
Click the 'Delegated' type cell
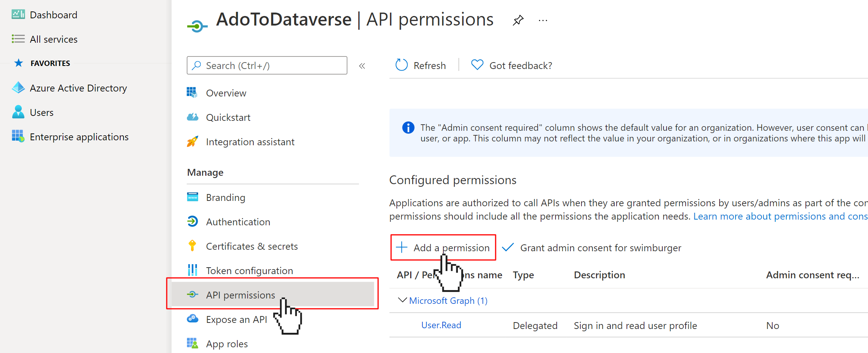[535, 326]
